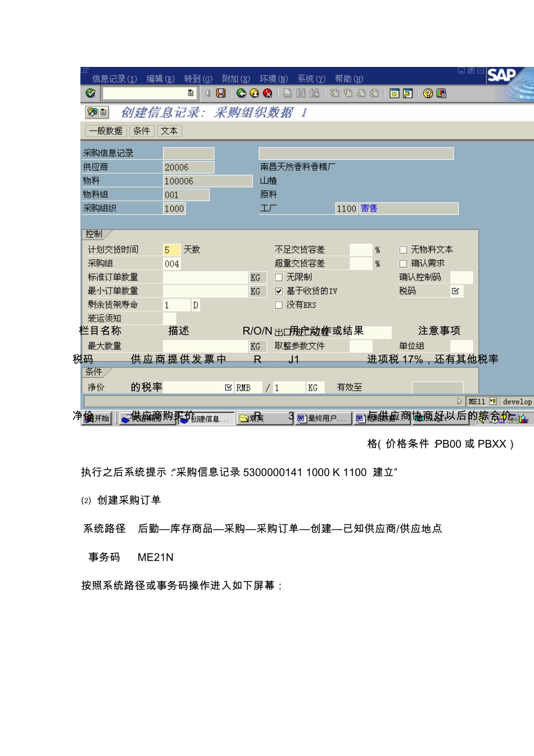Click the 计划交货时间 field containing 5
Screen dimensions: 534x756
[x=171, y=250]
